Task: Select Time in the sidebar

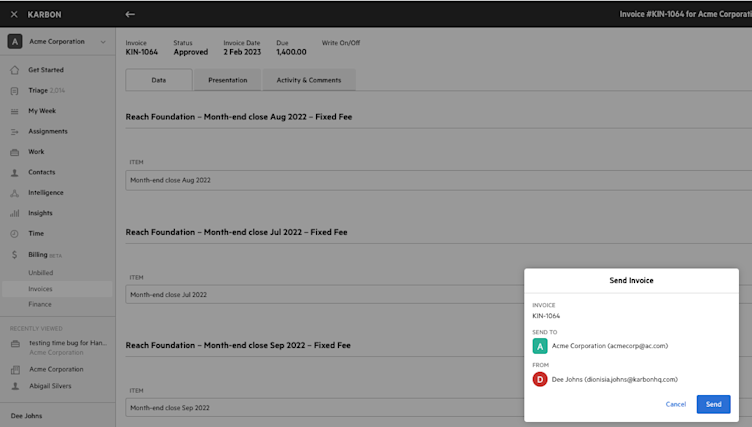Action: click(36, 234)
